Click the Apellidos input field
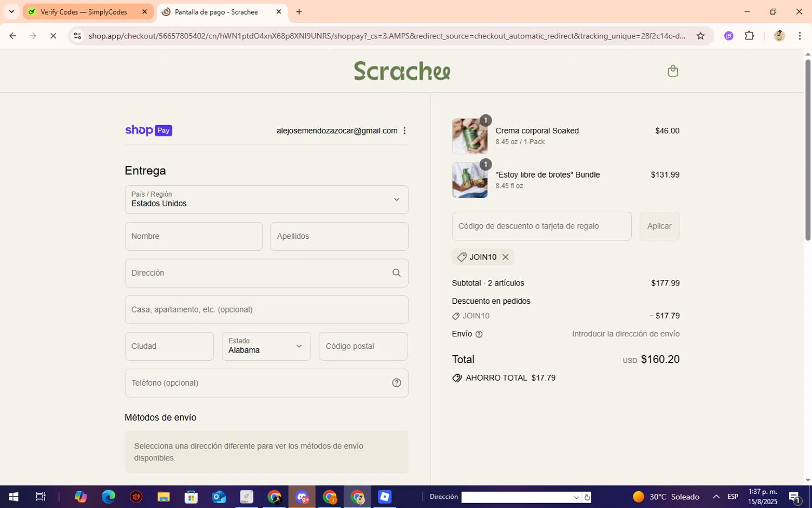 point(339,236)
